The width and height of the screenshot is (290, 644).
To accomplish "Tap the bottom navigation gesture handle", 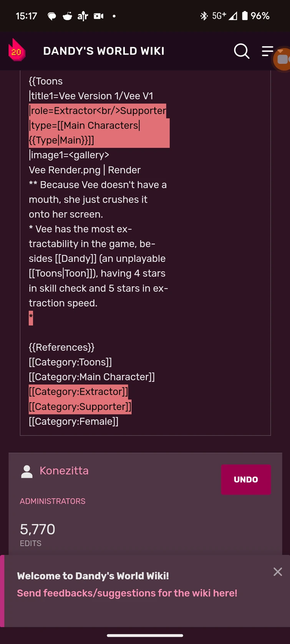I will pyautogui.click(x=145, y=636).
